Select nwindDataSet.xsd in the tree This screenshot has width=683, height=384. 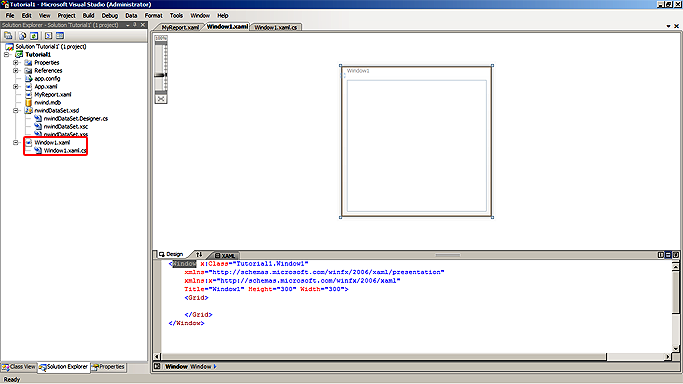(x=57, y=111)
